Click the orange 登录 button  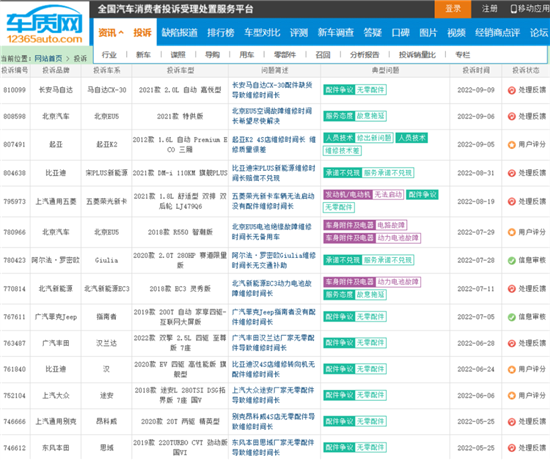(x=453, y=9)
